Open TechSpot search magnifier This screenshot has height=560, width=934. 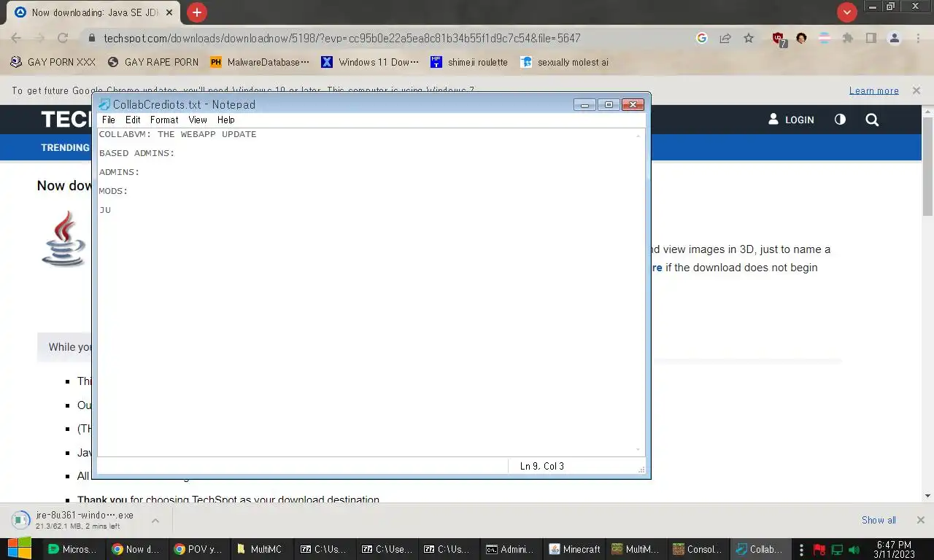pyautogui.click(x=872, y=120)
